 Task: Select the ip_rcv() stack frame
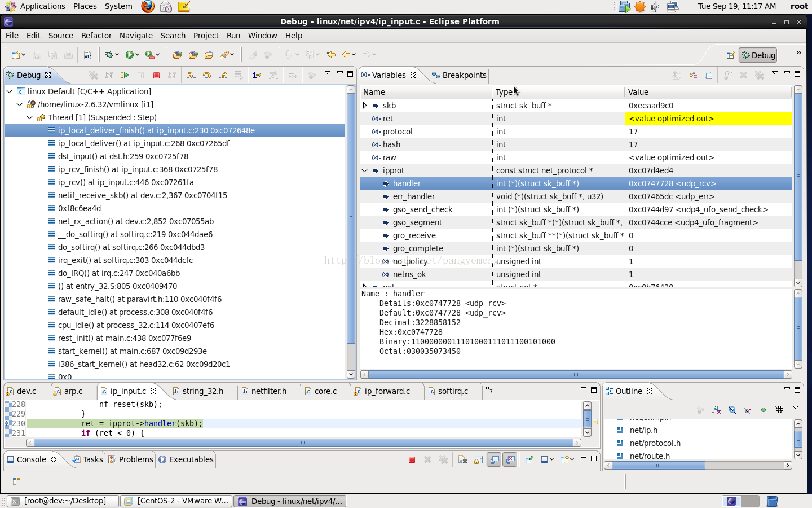(x=126, y=182)
